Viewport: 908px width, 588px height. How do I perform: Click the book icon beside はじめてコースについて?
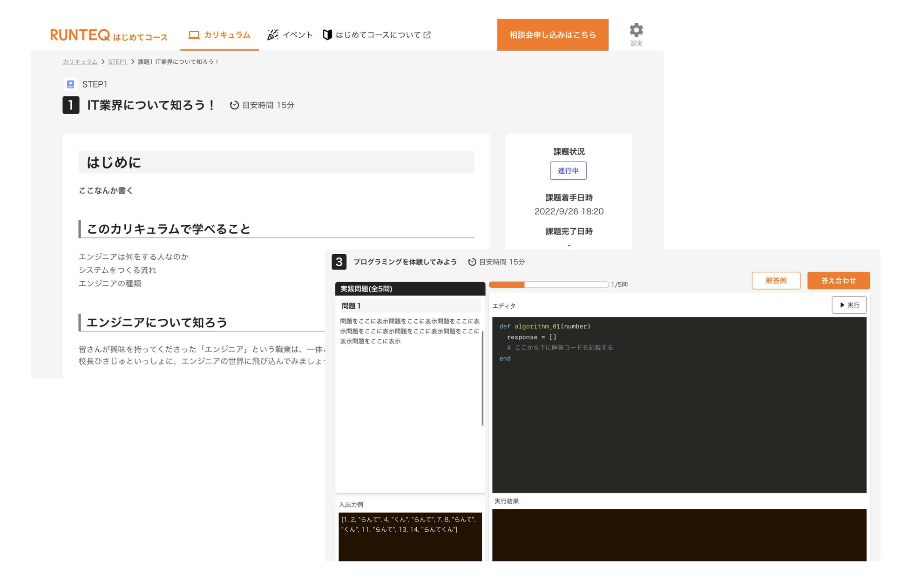point(327,35)
